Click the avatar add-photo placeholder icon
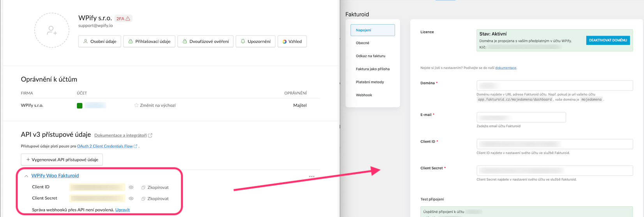The width and height of the screenshot is (644, 217). [52, 30]
